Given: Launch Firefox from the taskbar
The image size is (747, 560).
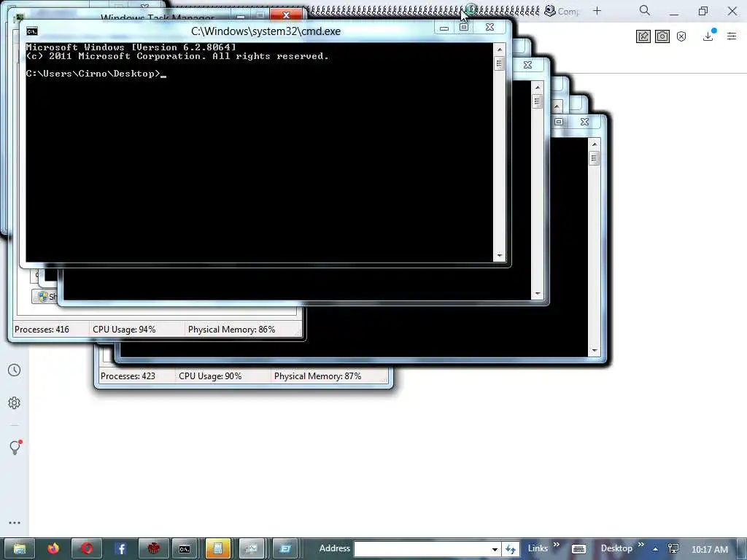Looking at the screenshot, I should [x=53, y=548].
